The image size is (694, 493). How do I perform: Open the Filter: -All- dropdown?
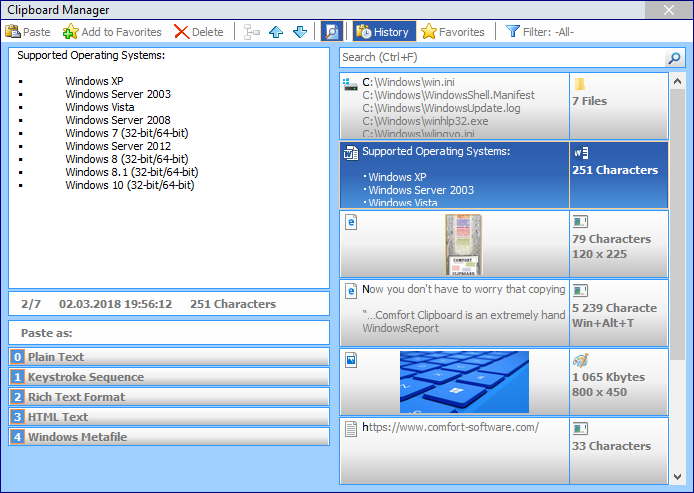tap(540, 32)
